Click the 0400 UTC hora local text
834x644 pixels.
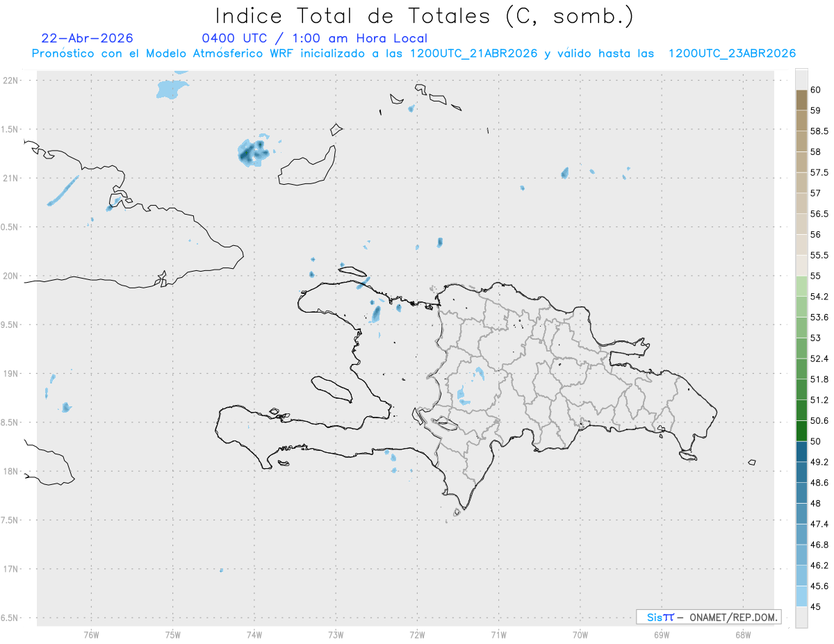pos(314,38)
